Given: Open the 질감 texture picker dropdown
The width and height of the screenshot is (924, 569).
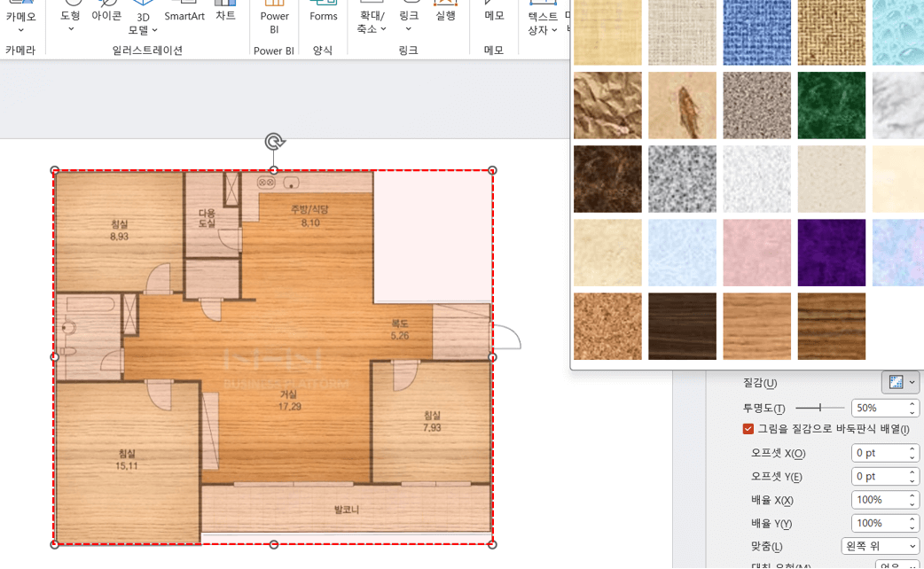Looking at the screenshot, I should (x=900, y=383).
